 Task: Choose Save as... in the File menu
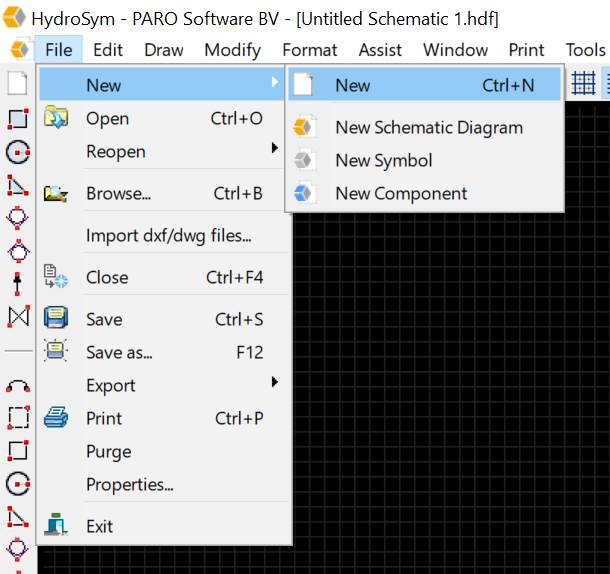click(x=165, y=352)
